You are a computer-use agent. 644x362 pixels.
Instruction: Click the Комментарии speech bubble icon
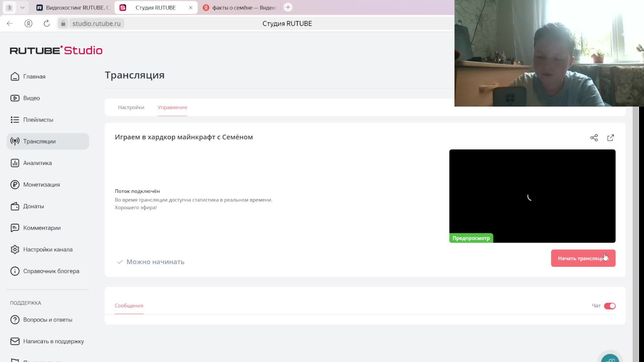(x=15, y=228)
